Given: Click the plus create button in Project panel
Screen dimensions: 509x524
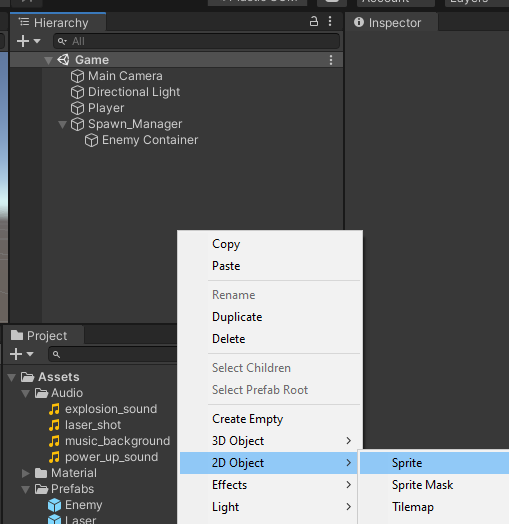Looking at the screenshot, I should coord(16,354).
